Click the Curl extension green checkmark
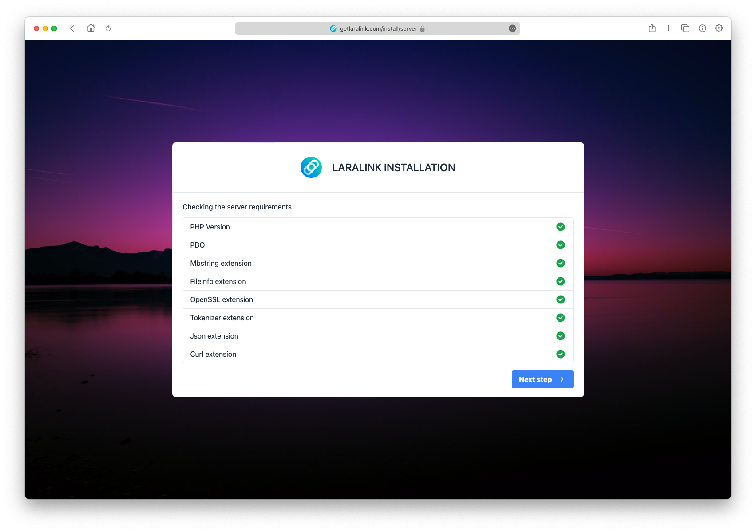The width and height of the screenshot is (756, 532). 561,354
